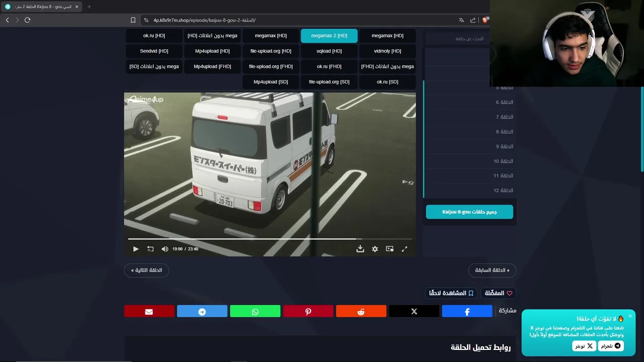Image resolution: width=644 pixels, height=362 pixels.
Task: Bookmark the page via address bar icon
Action: 133,20
